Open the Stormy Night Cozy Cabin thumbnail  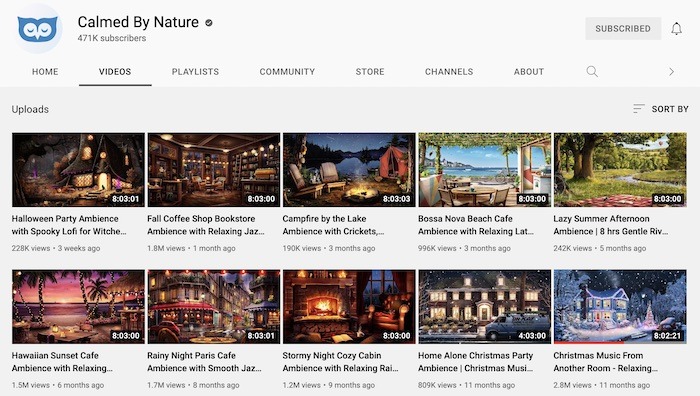pos(349,307)
